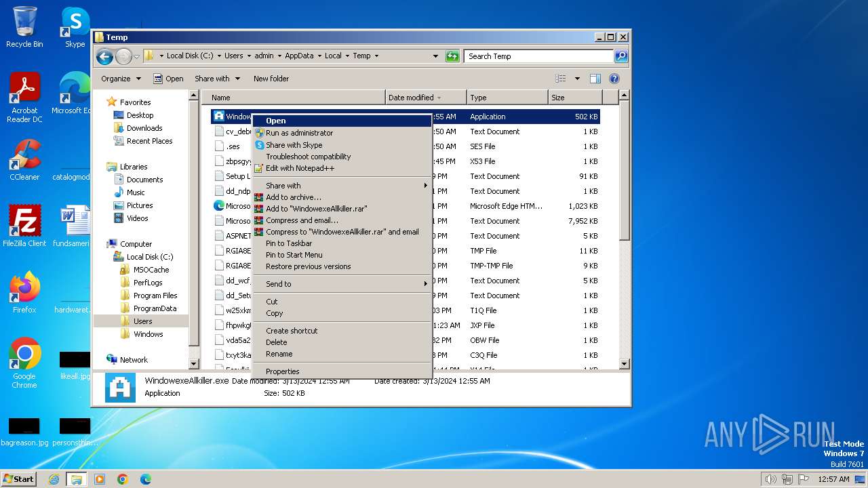This screenshot has height=488, width=868.
Task: Click the taskbar clock showing 12:57 AM
Action: 833,479
